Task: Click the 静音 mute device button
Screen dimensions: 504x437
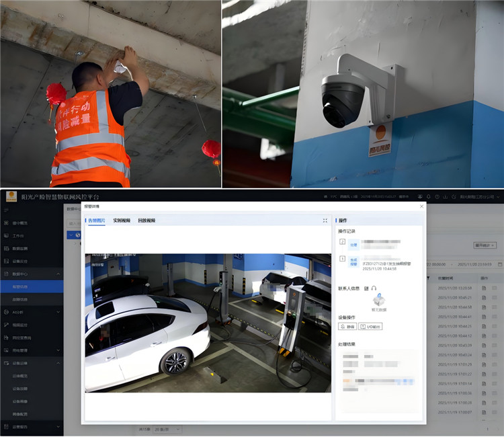Action: 347,327
